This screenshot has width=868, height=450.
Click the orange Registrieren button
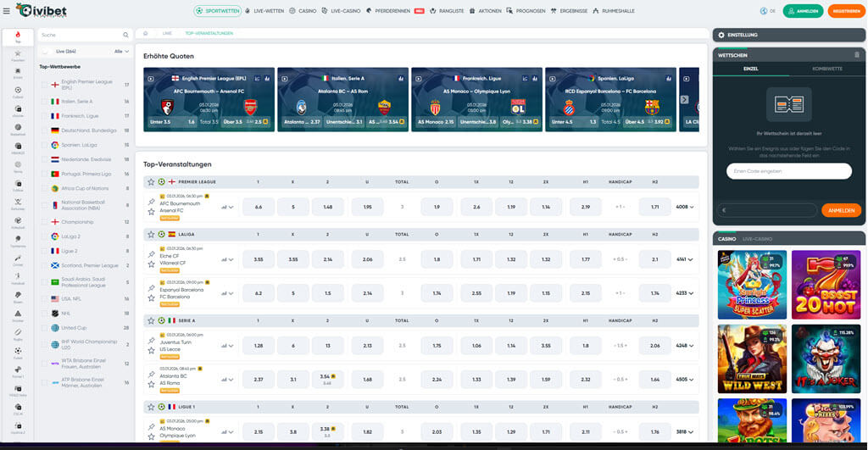pyautogui.click(x=846, y=11)
